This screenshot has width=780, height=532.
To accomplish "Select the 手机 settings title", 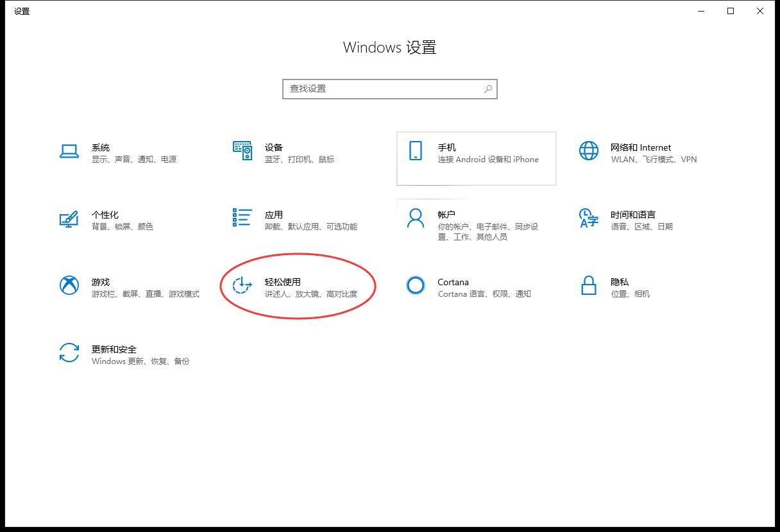I will pyautogui.click(x=447, y=147).
